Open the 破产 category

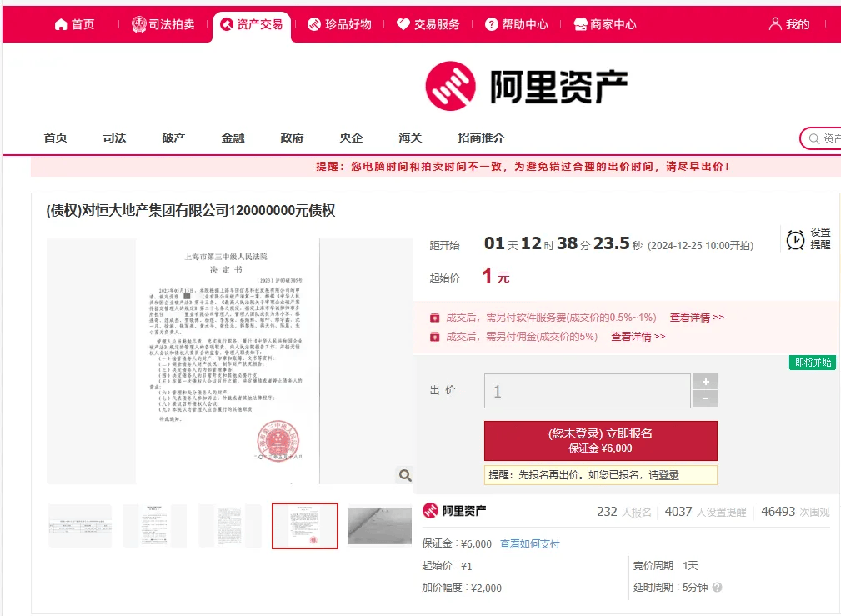coord(173,138)
